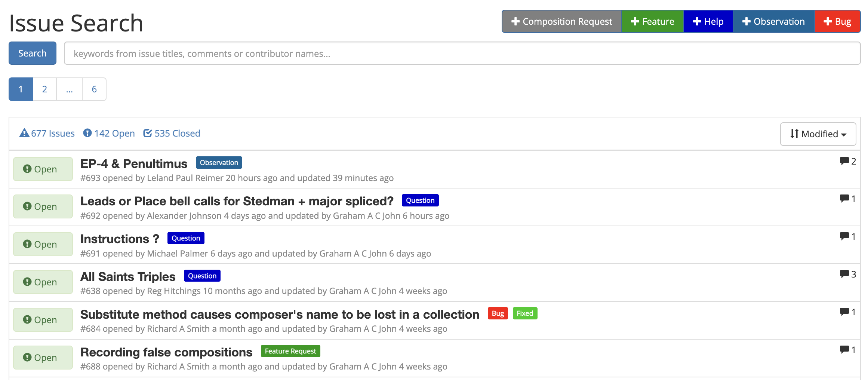Click the 535 Closed checkmark icon

pyautogui.click(x=148, y=133)
